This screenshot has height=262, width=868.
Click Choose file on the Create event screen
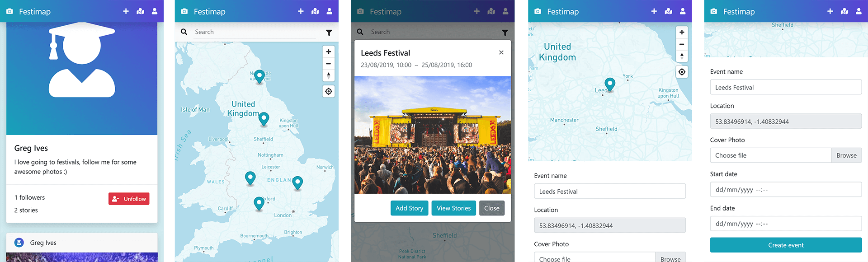coord(771,155)
